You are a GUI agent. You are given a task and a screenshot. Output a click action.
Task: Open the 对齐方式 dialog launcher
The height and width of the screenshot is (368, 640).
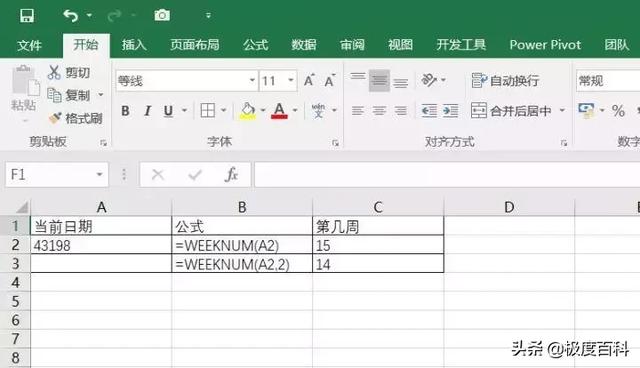tap(564, 143)
